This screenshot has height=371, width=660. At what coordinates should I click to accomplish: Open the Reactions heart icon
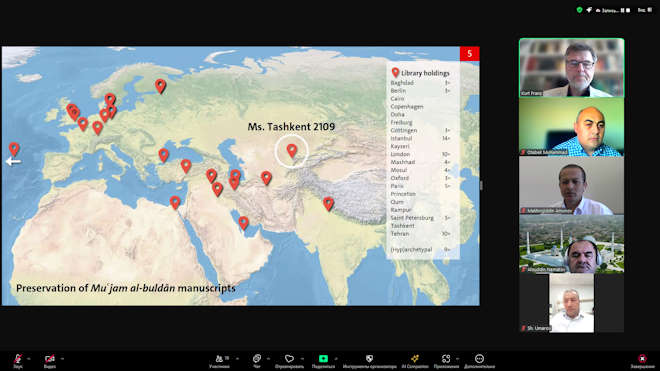(x=289, y=359)
